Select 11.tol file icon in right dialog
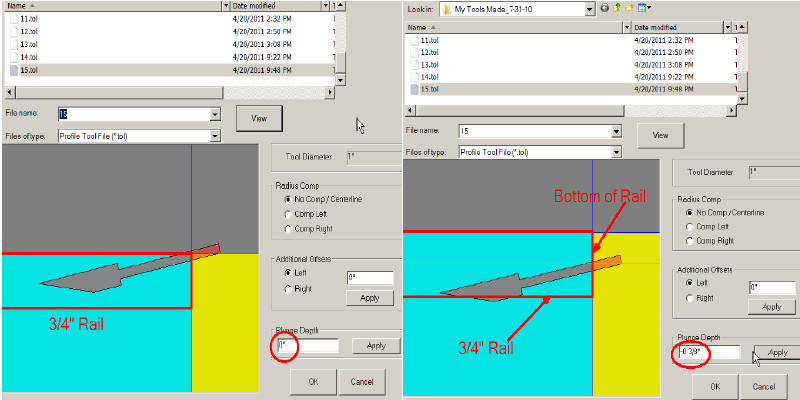The image size is (800, 400). pos(413,39)
